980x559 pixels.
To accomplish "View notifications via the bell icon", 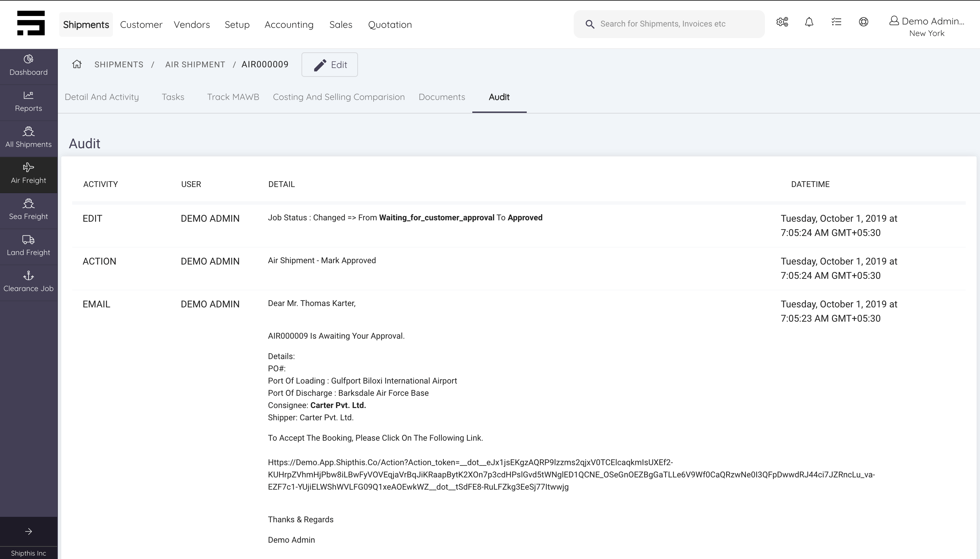I will [808, 22].
